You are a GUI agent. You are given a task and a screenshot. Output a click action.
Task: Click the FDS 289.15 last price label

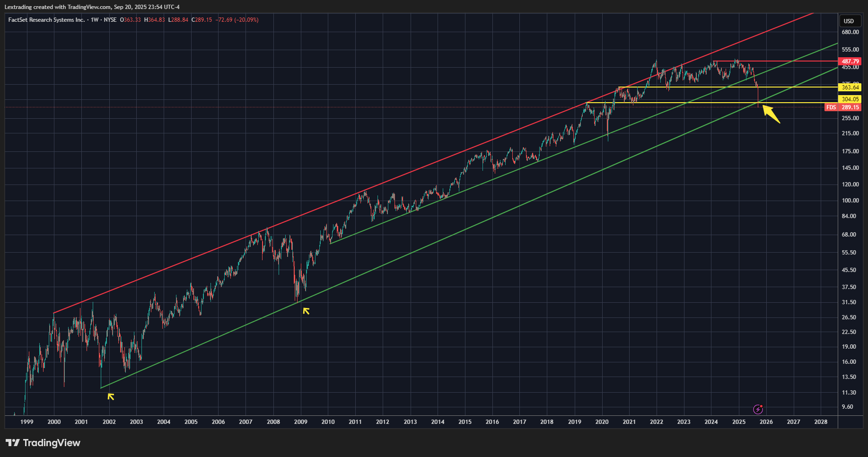tap(843, 107)
